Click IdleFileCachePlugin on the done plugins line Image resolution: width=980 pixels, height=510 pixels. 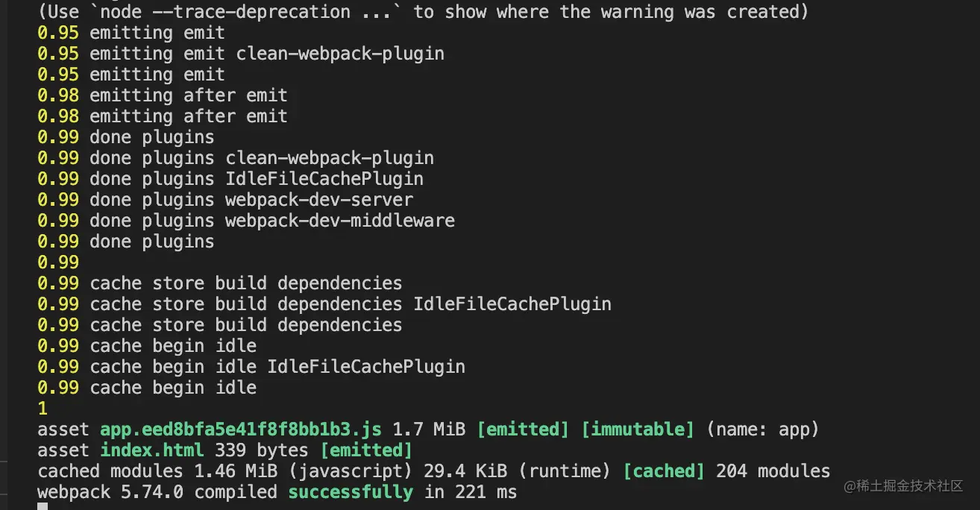[324, 179]
